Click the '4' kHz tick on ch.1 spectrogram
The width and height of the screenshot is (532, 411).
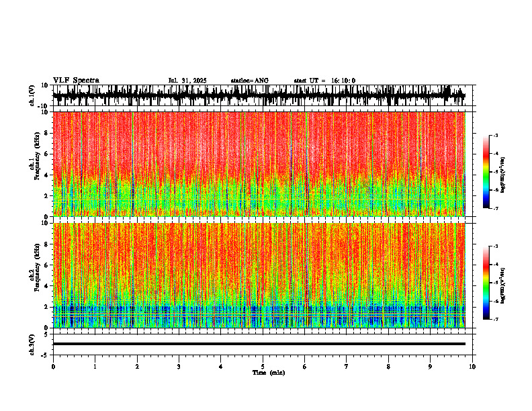[47, 175]
